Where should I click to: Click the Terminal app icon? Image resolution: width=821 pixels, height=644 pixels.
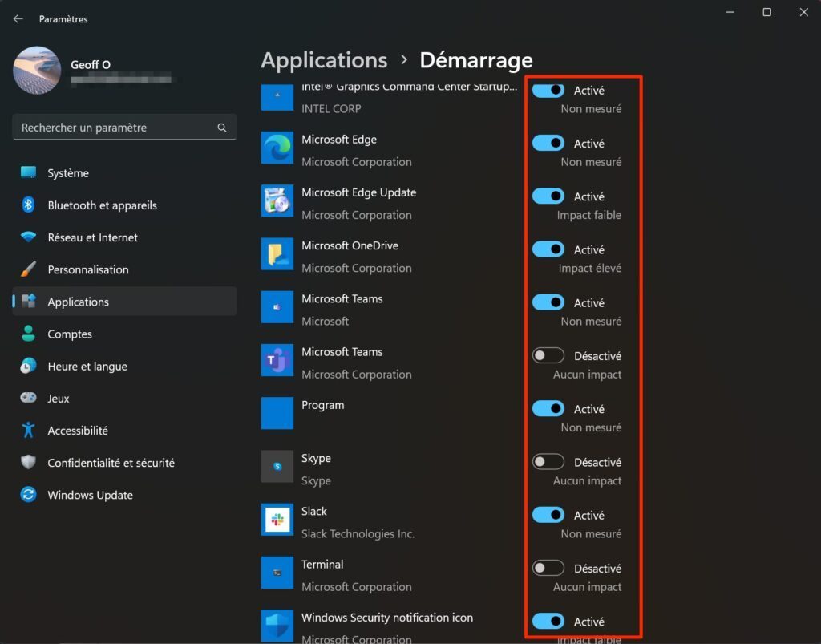(277, 573)
